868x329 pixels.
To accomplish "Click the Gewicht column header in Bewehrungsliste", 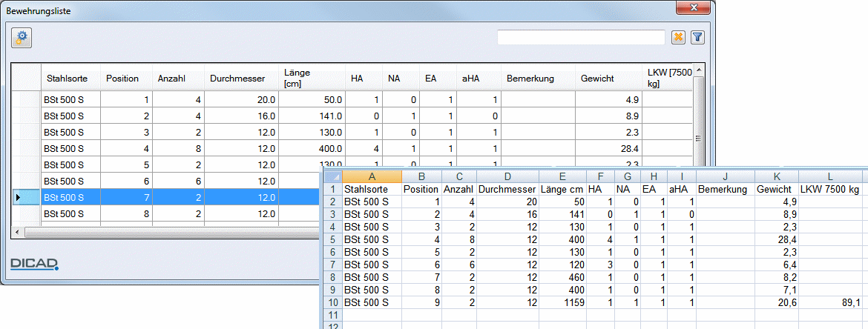I will point(608,79).
